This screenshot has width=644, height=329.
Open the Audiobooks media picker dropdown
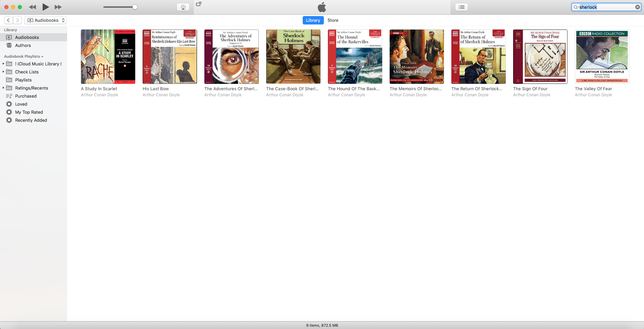click(45, 20)
